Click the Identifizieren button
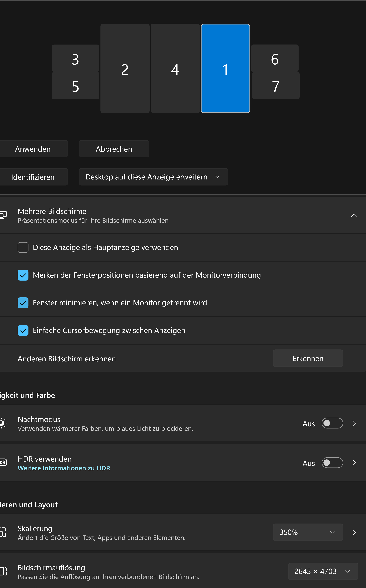Screen dimensions: 366x588 click(x=33, y=177)
